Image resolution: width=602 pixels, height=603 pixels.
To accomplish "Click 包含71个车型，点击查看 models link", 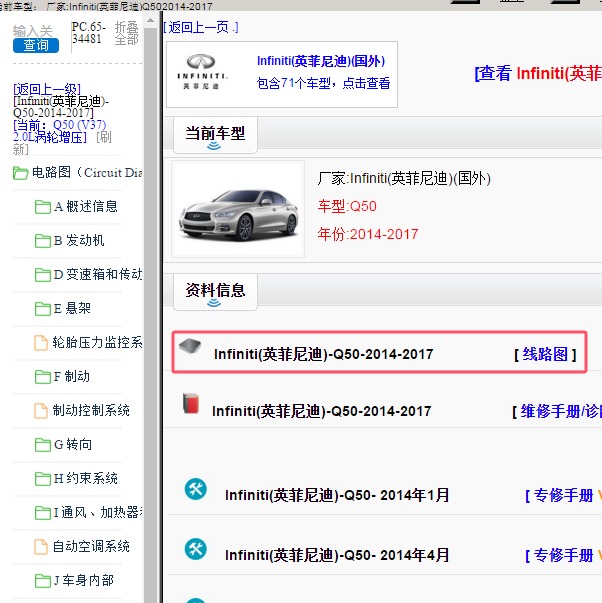I will [323, 83].
